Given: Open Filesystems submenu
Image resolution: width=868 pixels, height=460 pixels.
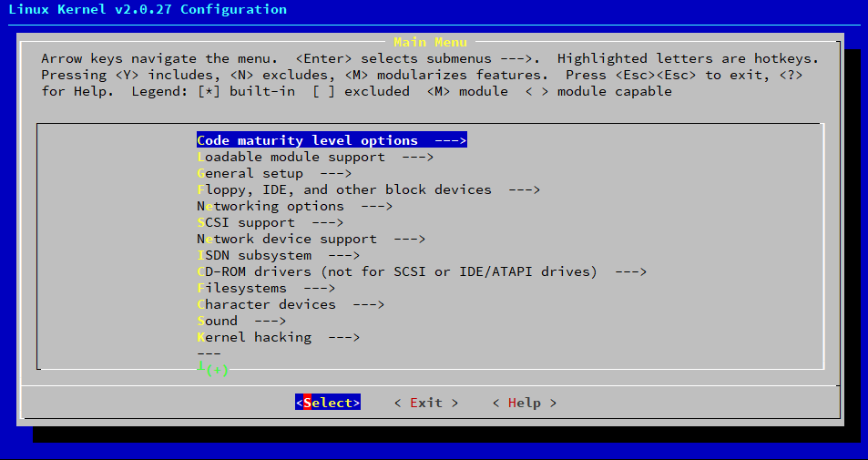Looking at the screenshot, I should [266, 288].
